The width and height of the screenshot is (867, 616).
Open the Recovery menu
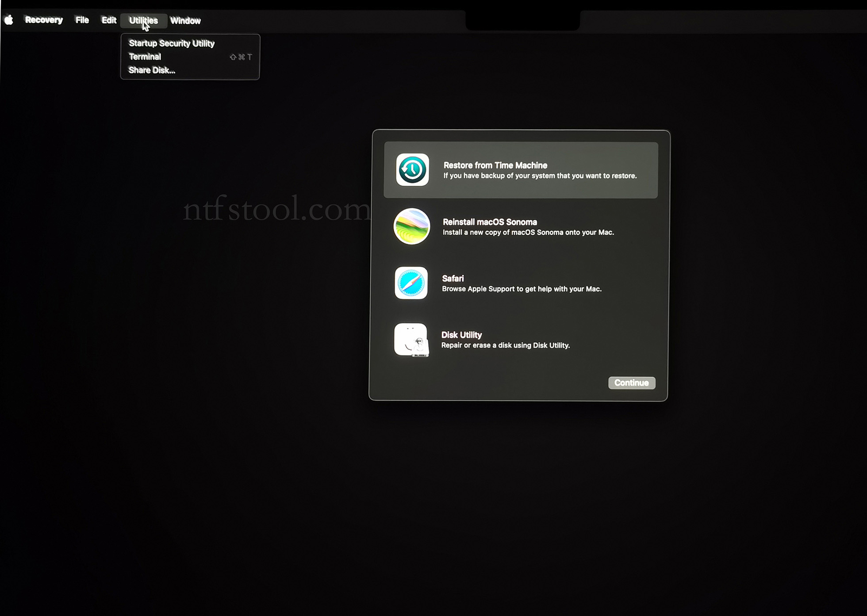point(44,20)
